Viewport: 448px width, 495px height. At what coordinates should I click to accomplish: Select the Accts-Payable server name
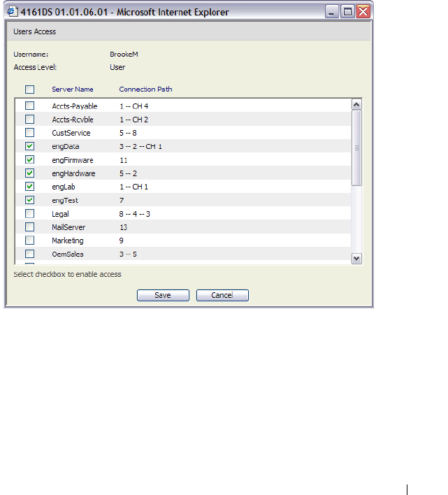click(x=75, y=106)
